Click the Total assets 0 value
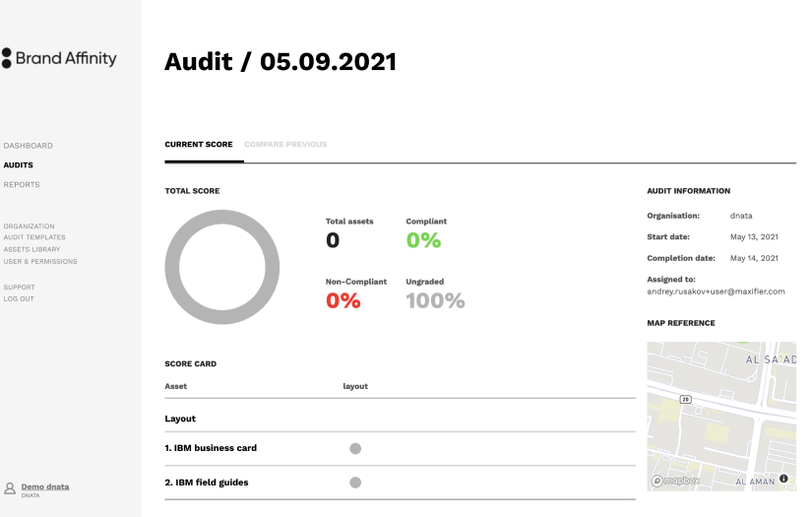This screenshot has height=517, width=812. tap(333, 240)
